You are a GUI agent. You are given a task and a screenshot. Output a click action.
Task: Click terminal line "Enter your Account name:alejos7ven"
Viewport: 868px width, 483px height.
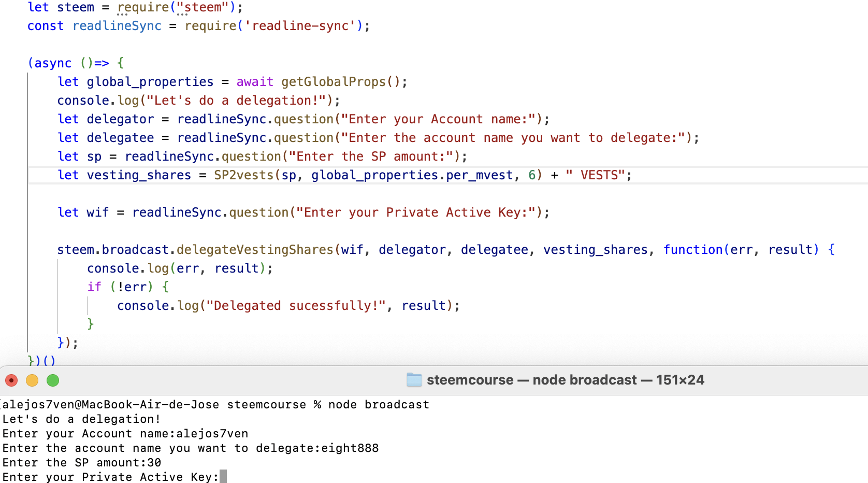125,434
